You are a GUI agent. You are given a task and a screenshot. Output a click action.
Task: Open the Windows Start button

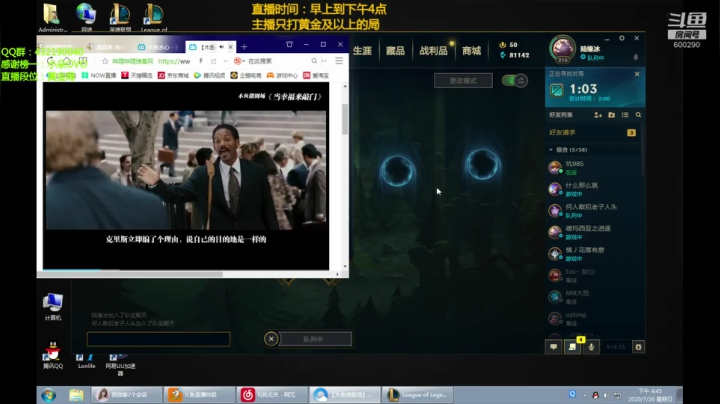(x=48, y=395)
